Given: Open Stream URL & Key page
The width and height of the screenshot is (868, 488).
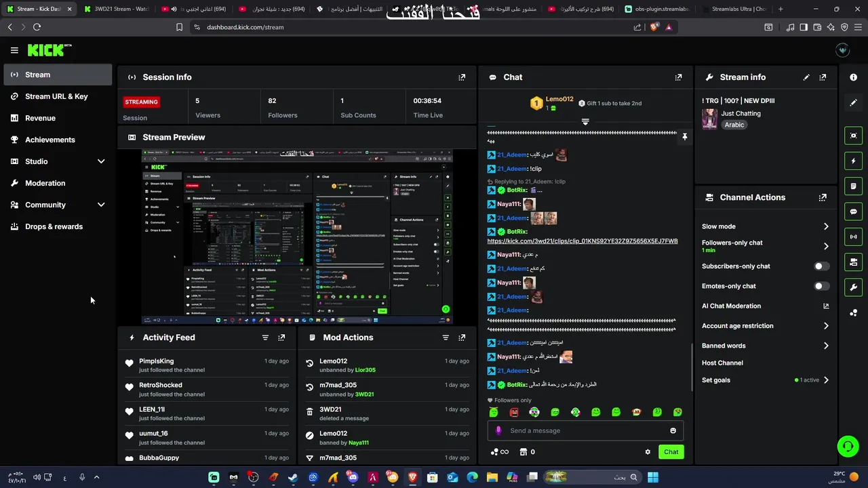Looking at the screenshot, I should coord(58,96).
